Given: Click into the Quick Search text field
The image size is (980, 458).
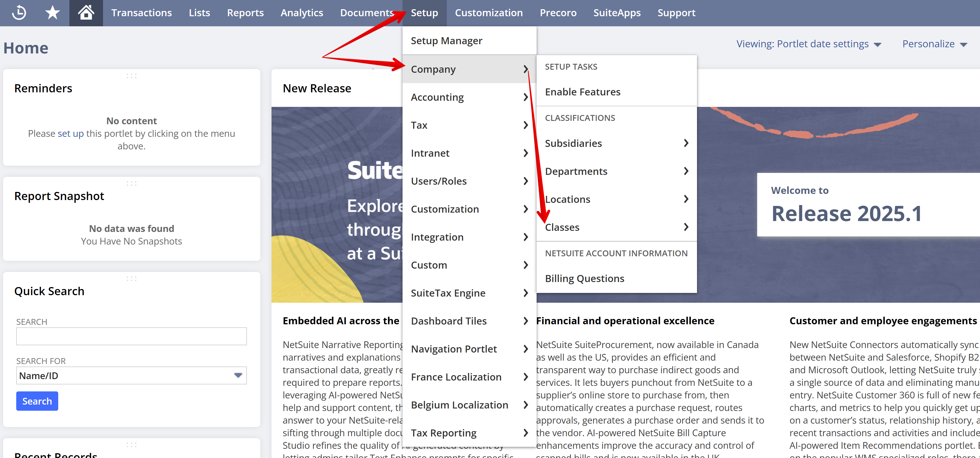Looking at the screenshot, I should point(131,336).
